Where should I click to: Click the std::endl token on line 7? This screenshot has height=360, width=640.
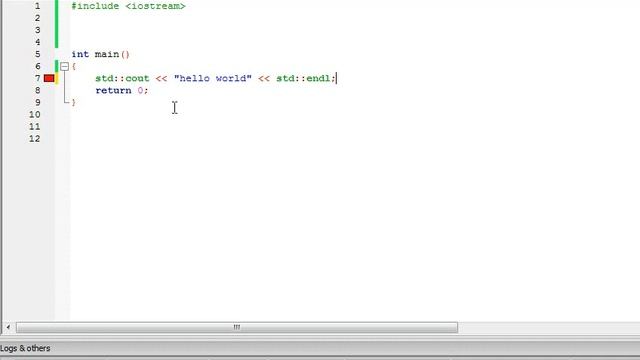[x=303, y=78]
